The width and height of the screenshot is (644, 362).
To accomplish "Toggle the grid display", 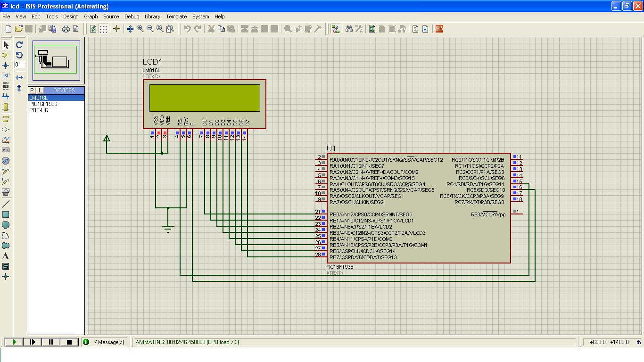I will 103,29.
